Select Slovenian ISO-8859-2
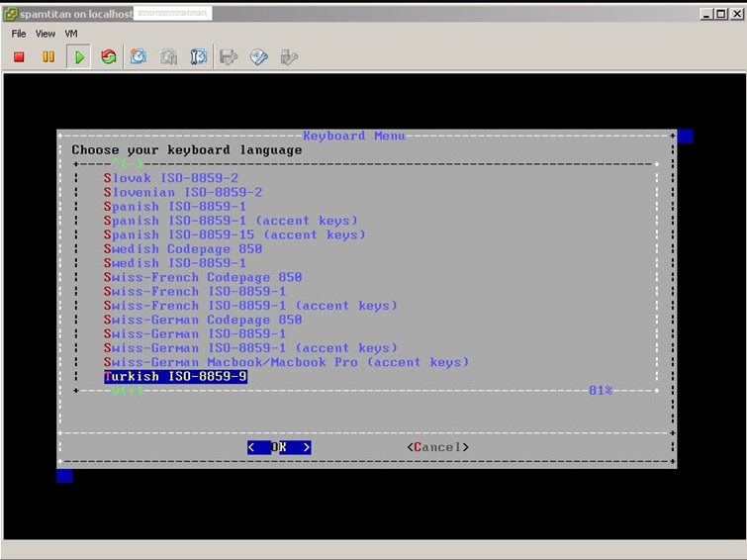 (183, 193)
